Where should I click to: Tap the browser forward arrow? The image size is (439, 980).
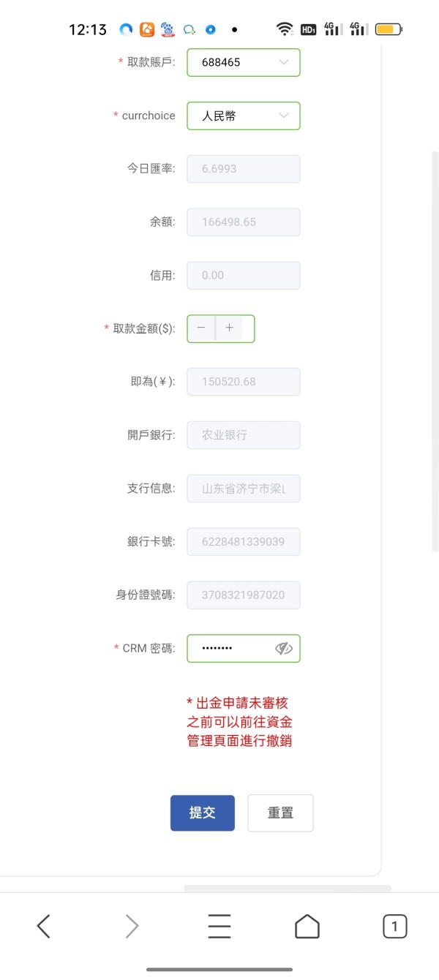[x=132, y=926]
